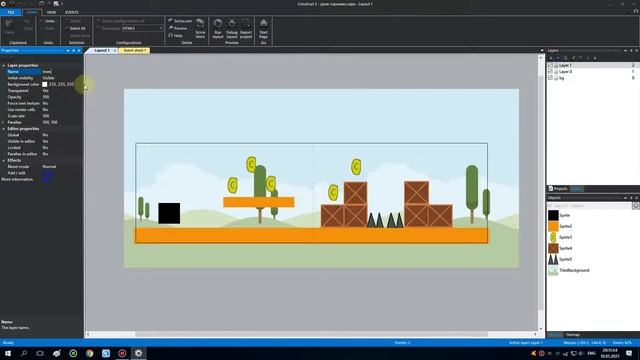Toggle lock icon of bg layer
640x360 pixels.
[x=556, y=78]
